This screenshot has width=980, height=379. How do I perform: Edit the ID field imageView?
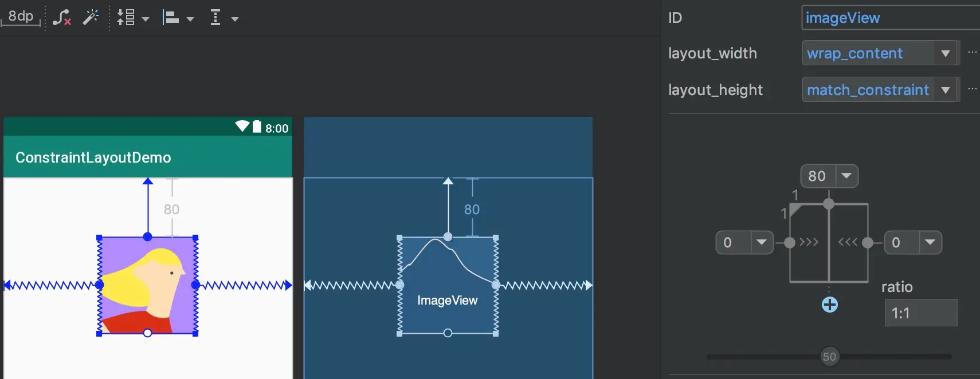click(x=891, y=18)
